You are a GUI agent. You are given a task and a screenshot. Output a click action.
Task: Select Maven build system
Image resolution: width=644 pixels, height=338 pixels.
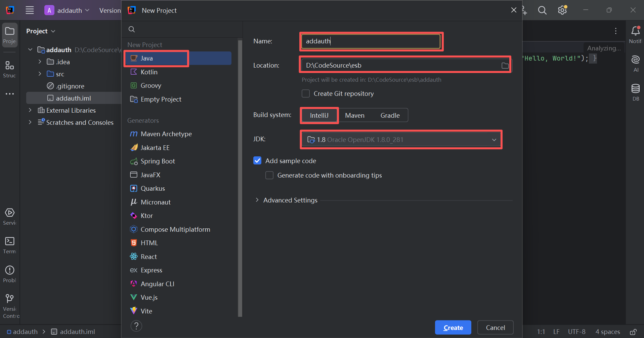pyautogui.click(x=354, y=115)
